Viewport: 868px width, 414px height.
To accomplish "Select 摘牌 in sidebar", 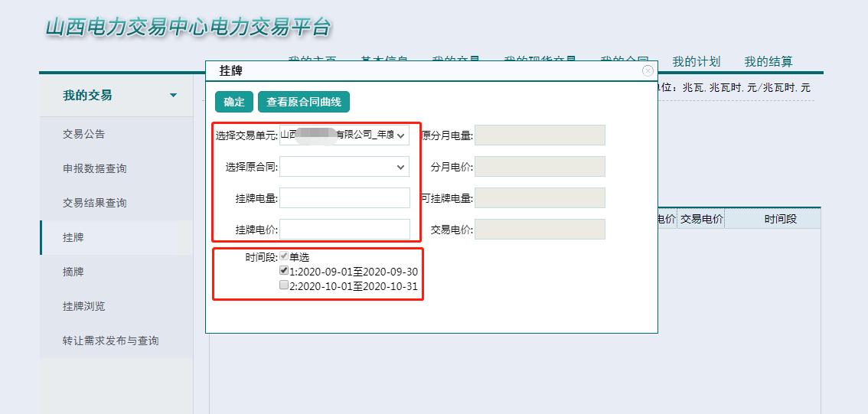I will click(x=73, y=272).
